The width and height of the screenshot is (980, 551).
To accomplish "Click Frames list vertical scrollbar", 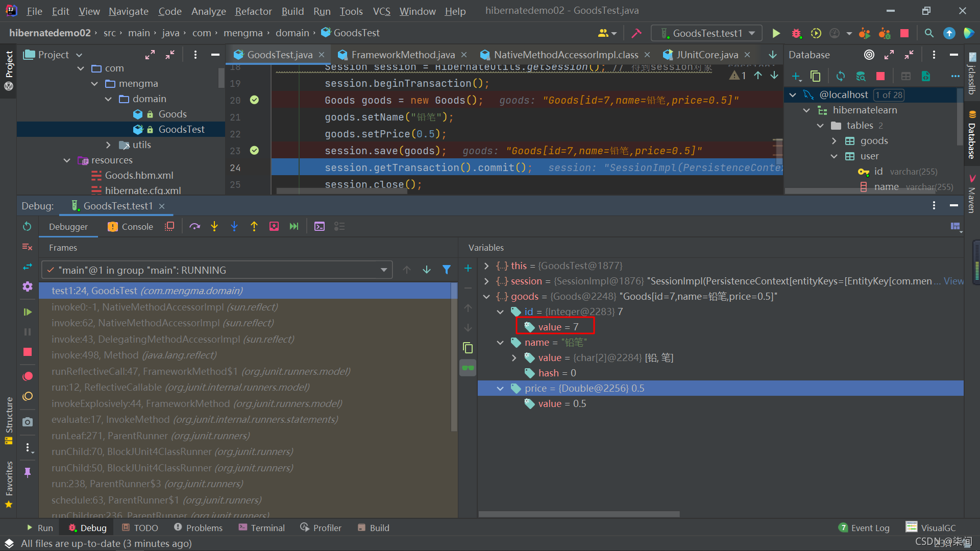I will pos(454,357).
